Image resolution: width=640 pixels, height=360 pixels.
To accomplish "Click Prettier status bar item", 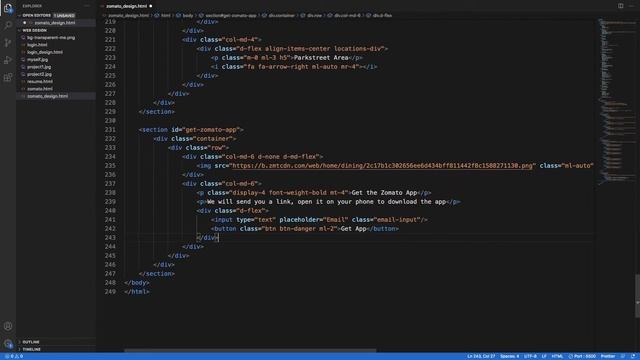I will (607, 356).
